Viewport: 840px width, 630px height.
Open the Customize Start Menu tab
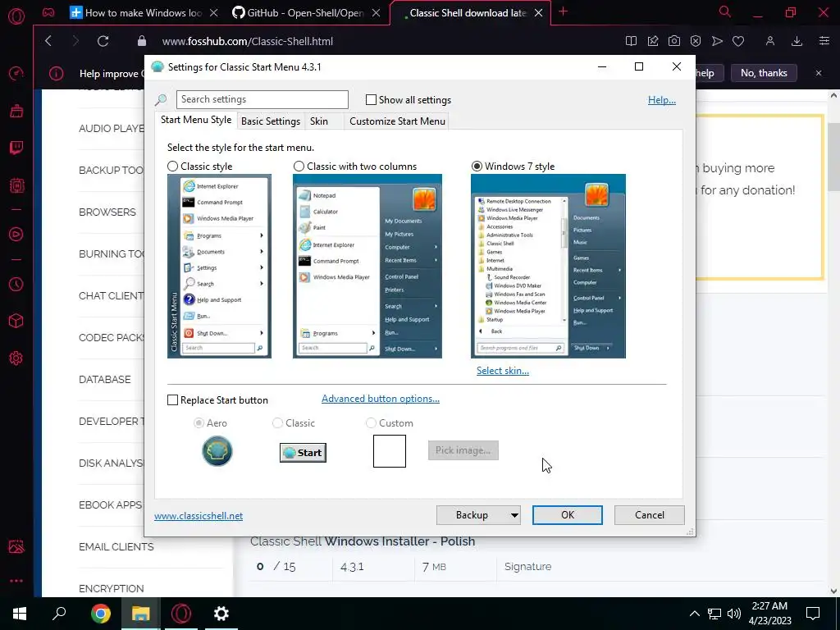click(x=397, y=121)
